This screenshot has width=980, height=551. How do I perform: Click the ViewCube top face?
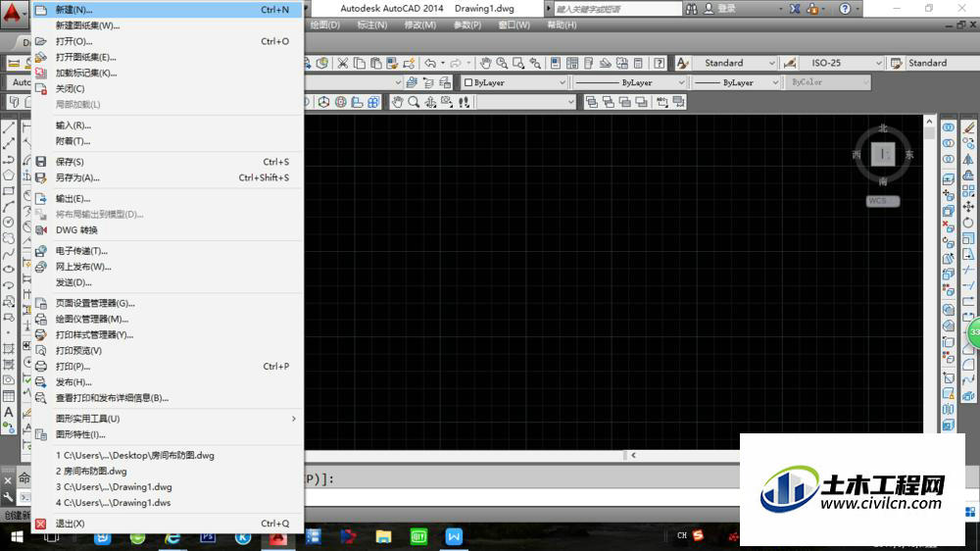point(883,154)
